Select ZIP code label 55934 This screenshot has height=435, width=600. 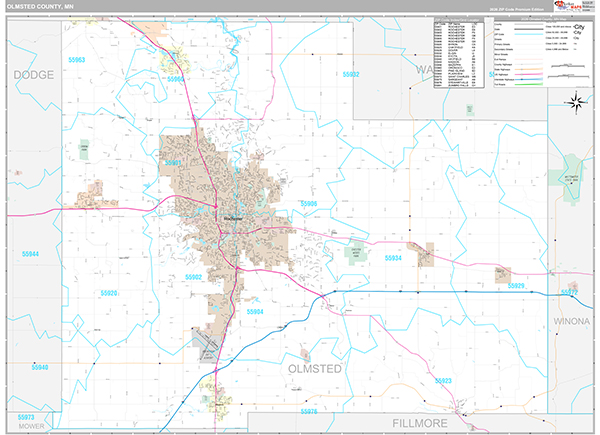click(393, 258)
